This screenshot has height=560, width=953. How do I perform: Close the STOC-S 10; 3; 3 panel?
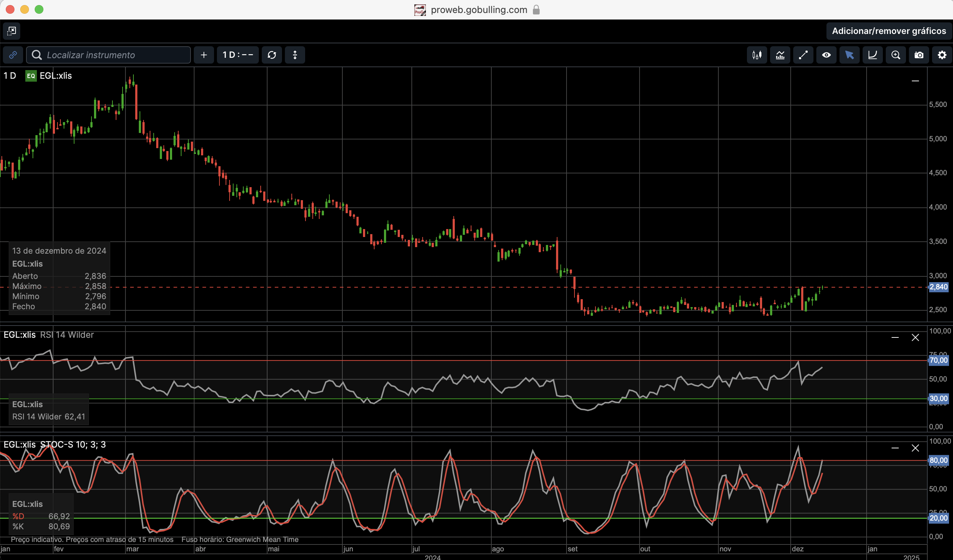(915, 448)
